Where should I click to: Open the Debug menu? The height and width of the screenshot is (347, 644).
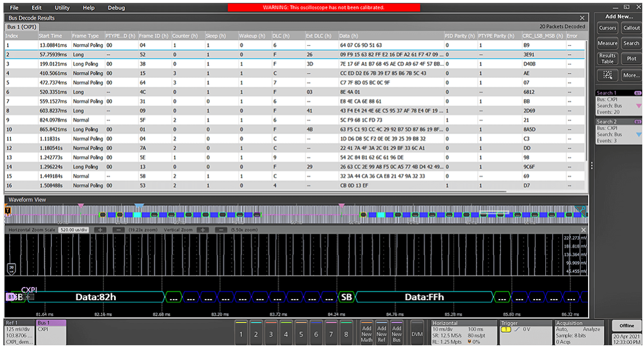[x=116, y=7]
